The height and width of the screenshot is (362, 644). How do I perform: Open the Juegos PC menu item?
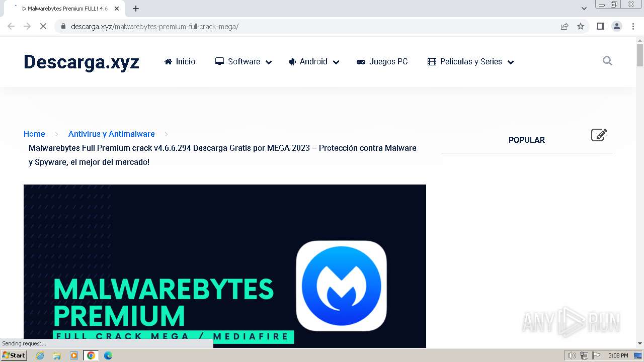pyautogui.click(x=382, y=61)
